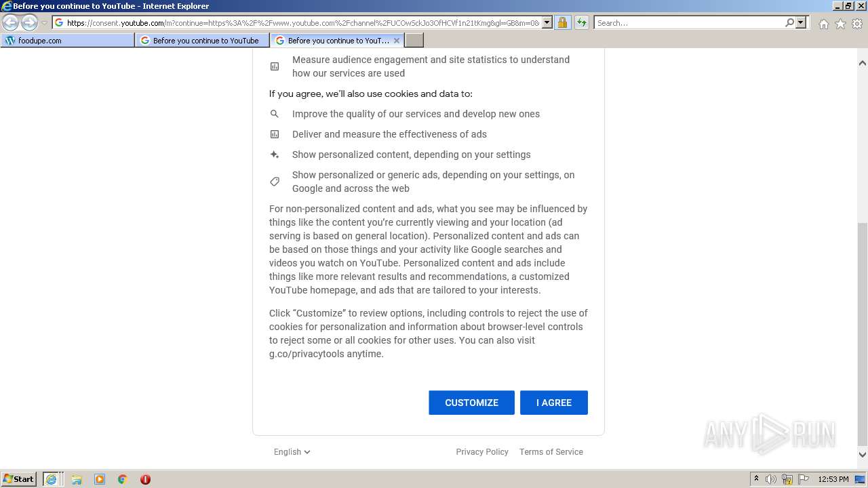Expand the address bar autocomplete dropdown
The width and height of the screenshot is (868, 488).
point(547,22)
